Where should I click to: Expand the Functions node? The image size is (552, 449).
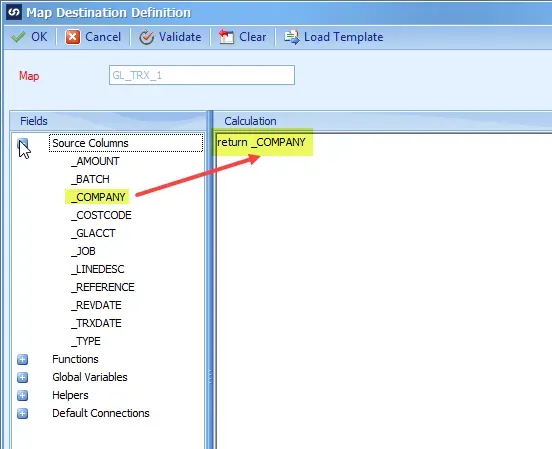(23, 360)
